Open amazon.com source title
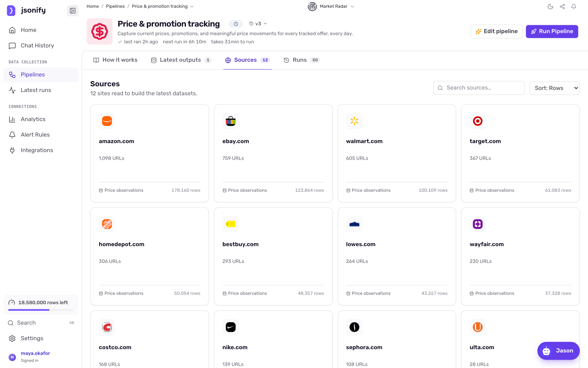The height and width of the screenshot is (368, 588). point(116,141)
